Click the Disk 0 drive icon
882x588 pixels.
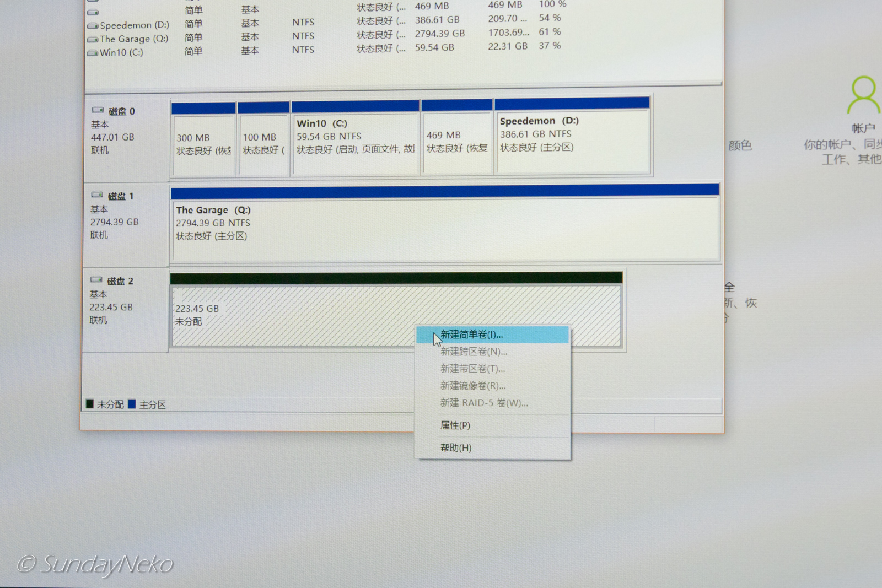[x=98, y=110]
